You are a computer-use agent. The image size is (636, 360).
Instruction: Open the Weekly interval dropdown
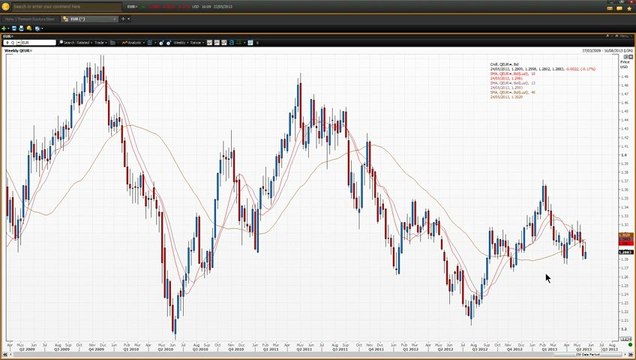180,43
